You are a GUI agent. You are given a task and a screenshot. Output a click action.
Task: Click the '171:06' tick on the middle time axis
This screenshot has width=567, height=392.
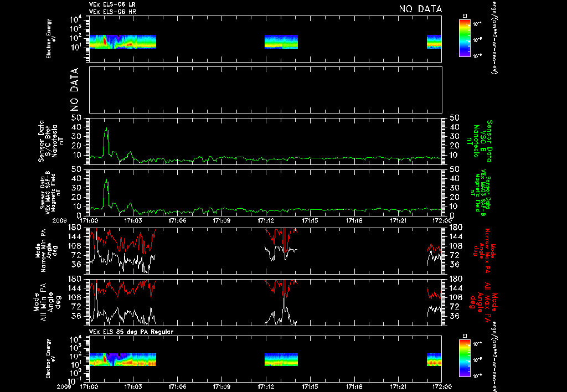[x=178, y=220]
